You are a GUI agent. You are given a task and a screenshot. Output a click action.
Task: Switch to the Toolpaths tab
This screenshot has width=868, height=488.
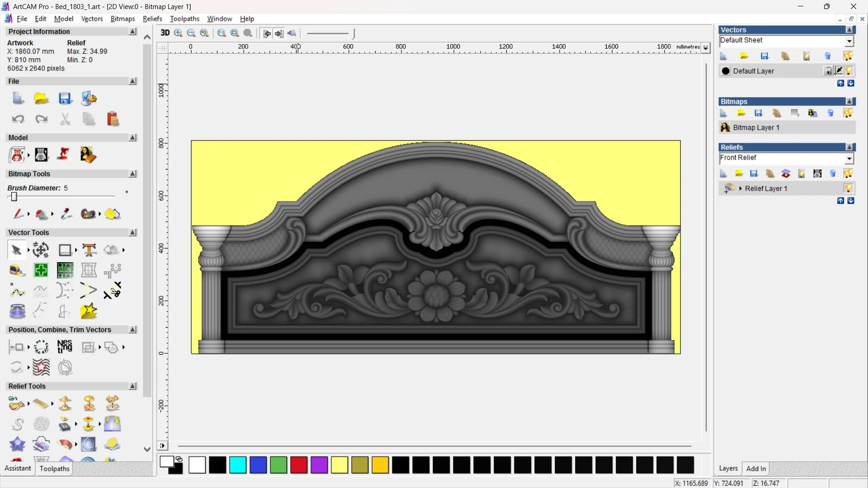54,469
